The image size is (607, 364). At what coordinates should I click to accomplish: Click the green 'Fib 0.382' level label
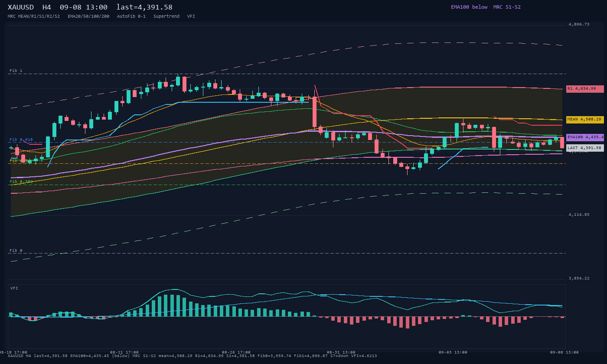[x=21, y=182]
